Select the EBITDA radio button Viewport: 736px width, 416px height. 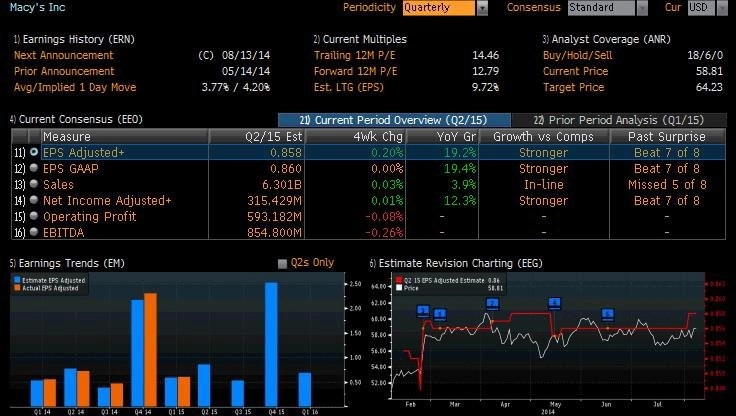click(x=34, y=232)
